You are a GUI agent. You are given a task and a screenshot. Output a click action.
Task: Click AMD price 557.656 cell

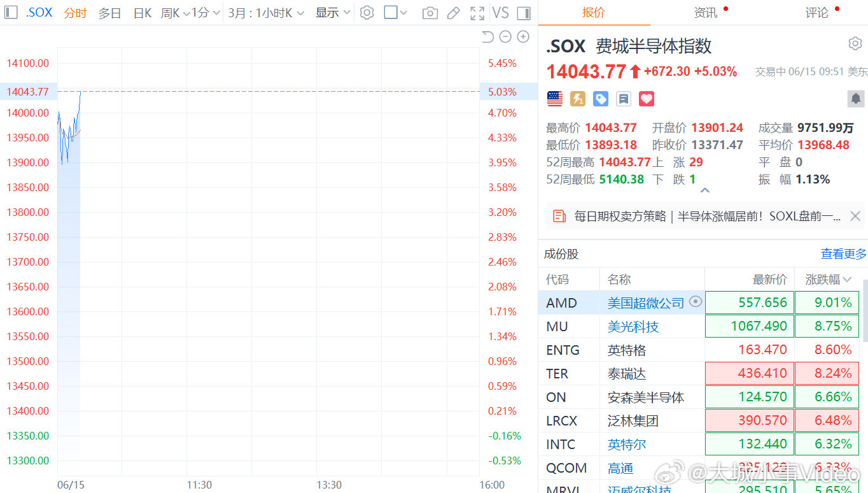(750, 303)
